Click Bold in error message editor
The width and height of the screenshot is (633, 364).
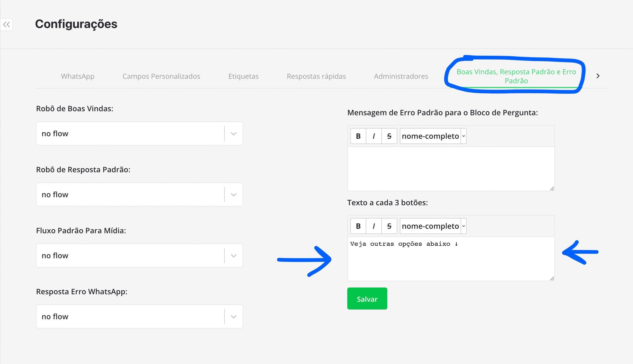358,136
